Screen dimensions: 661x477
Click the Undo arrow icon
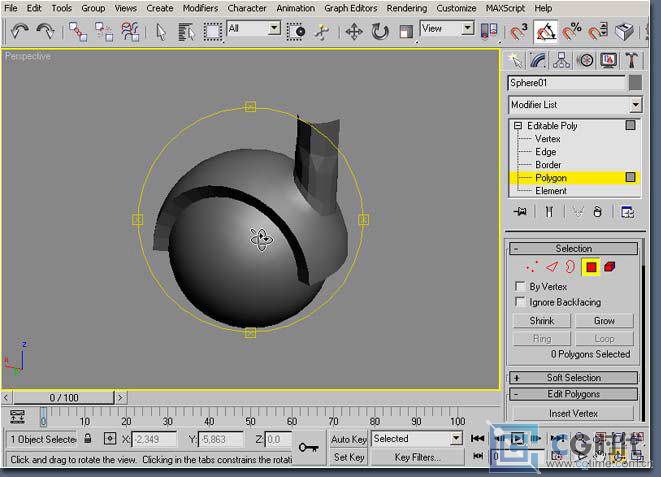19,32
